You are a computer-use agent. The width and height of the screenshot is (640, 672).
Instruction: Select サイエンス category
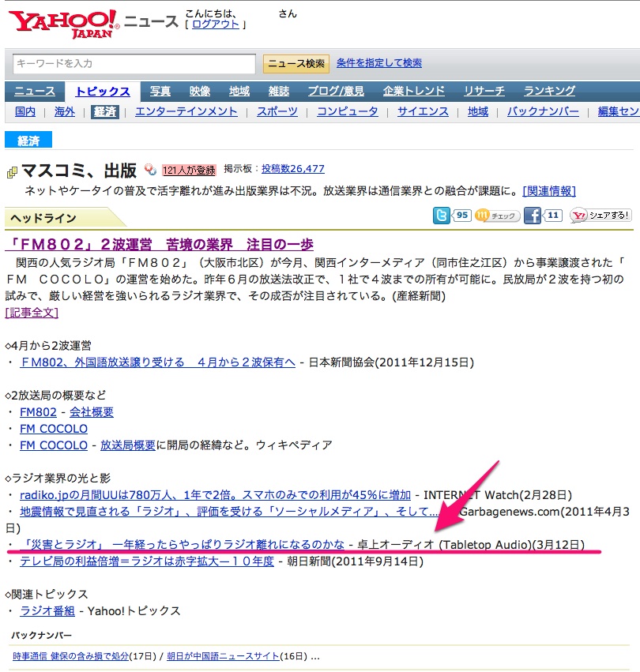click(423, 111)
